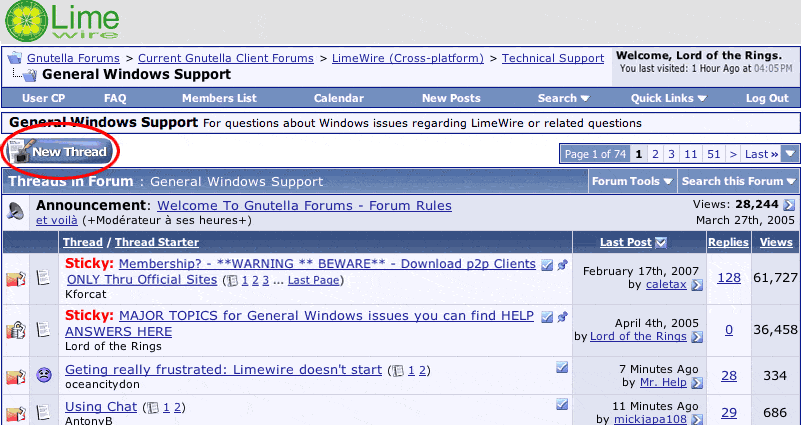Viewport: 801px width, 425px height.
Task: Toggle checkmark on Limewire doesn't start thread
Action: coord(562,368)
